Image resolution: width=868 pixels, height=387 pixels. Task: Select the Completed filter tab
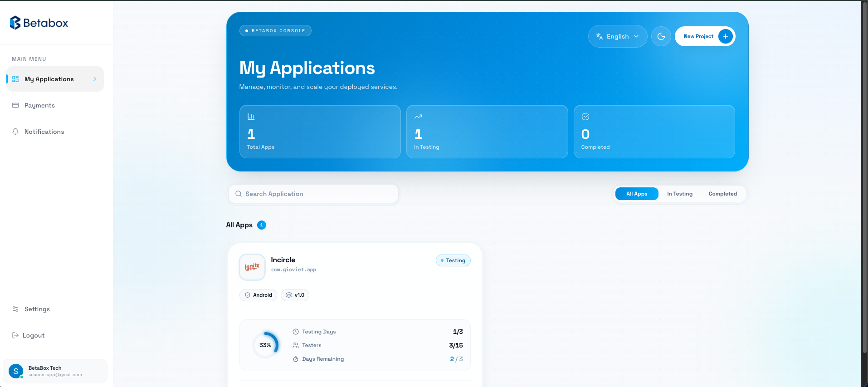[x=723, y=194]
